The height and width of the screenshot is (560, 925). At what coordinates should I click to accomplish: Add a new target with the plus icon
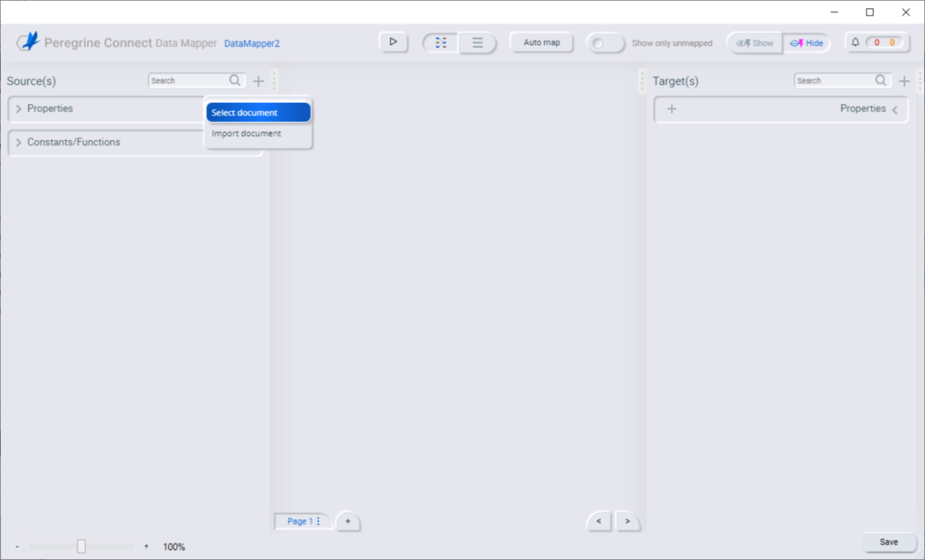[904, 80]
